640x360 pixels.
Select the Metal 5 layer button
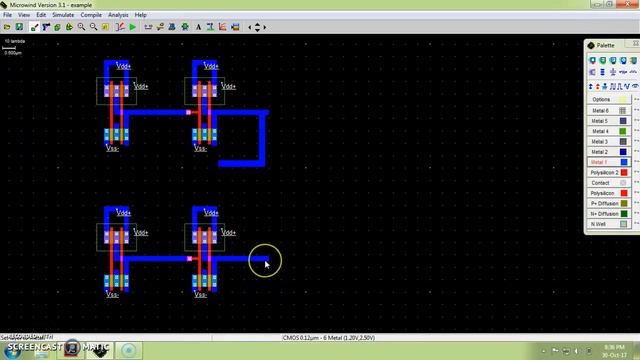pyautogui.click(x=609, y=121)
